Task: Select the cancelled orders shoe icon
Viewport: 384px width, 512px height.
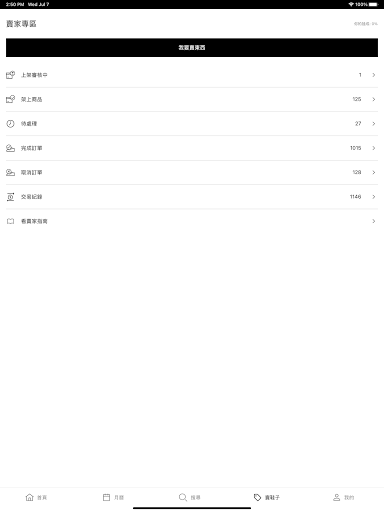Action: coord(10,172)
